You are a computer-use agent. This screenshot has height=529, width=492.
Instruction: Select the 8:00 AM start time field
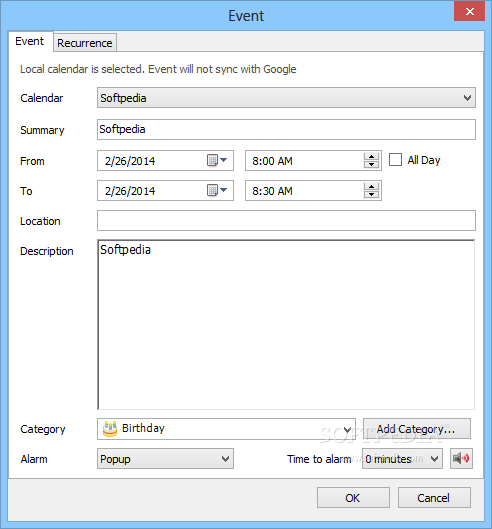313,161
